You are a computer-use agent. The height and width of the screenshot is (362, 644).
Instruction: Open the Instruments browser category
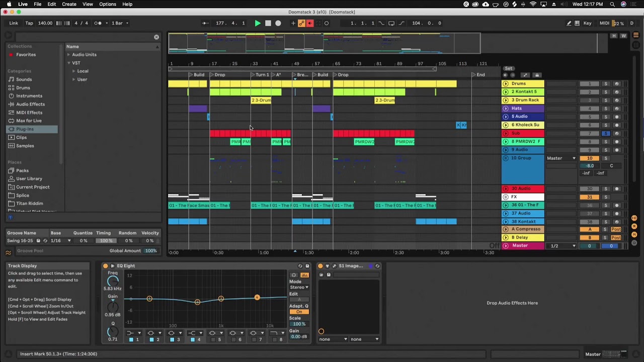[x=29, y=96]
